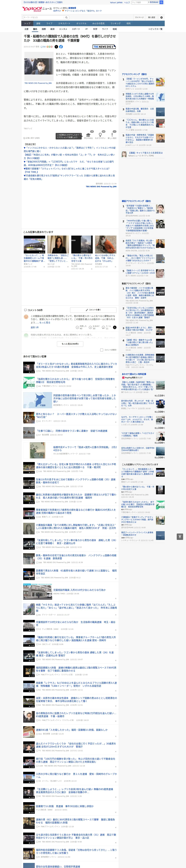The image size is (186, 868).
Task: Click the コメントを書く button
Action: pyautogui.click(x=93, y=310)
